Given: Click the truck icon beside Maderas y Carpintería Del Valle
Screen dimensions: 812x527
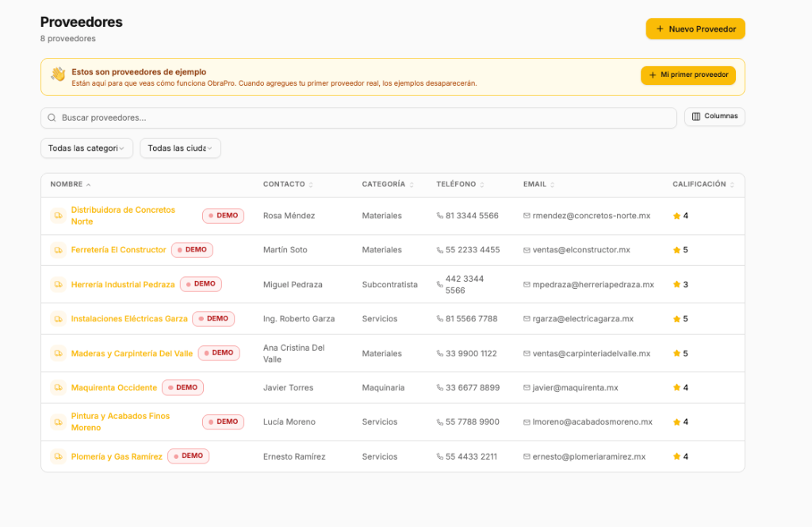Looking at the screenshot, I should 58,353.
